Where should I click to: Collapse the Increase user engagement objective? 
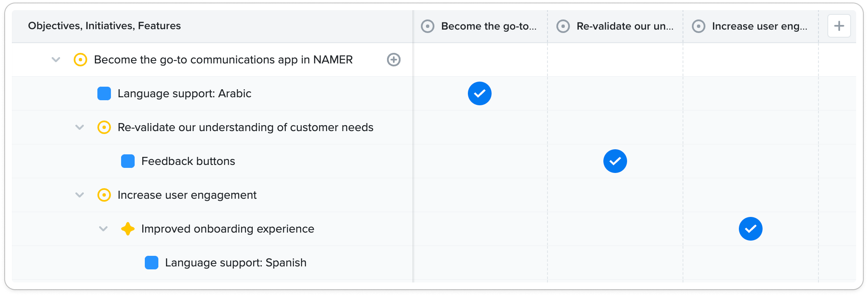coord(80,195)
